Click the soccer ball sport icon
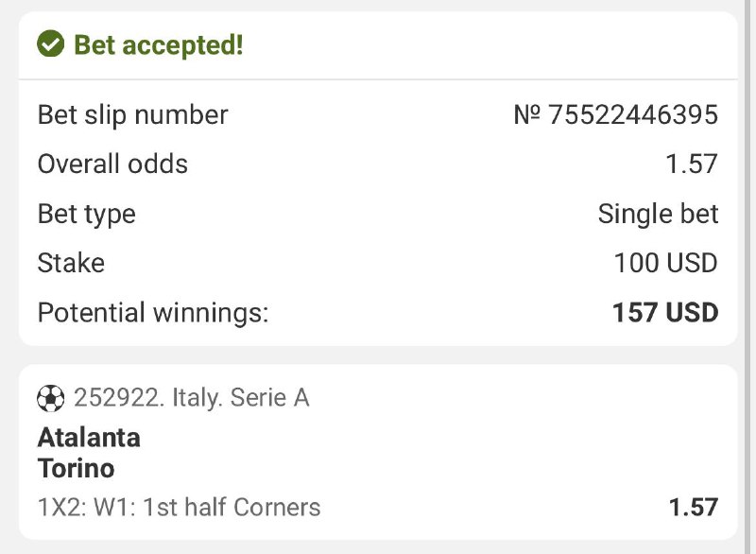The width and height of the screenshot is (756, 554). 50,398
